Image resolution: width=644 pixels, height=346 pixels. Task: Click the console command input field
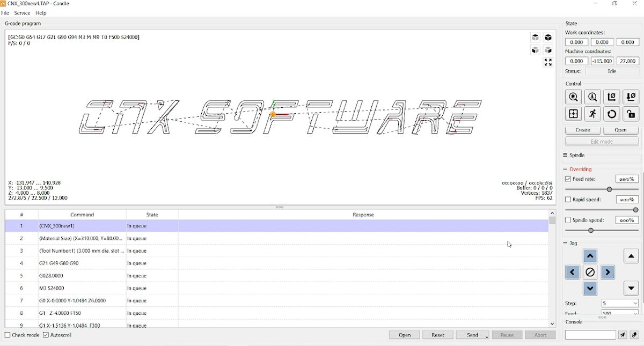coord(590,335)
